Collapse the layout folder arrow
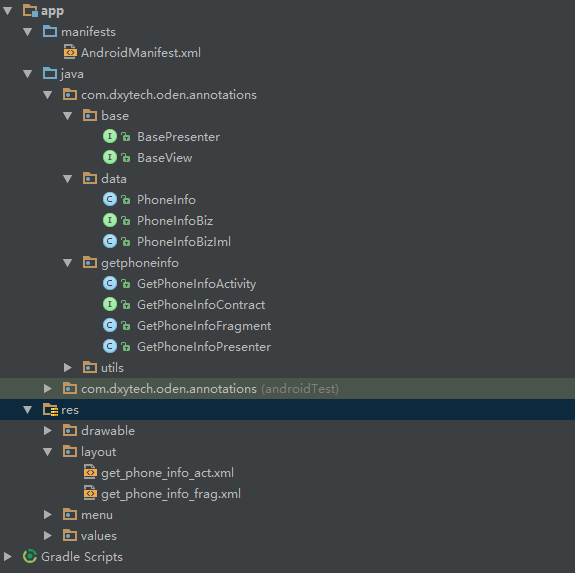Image resolution: width=575 pixels, height=573 pixels. tap(48, 452)
